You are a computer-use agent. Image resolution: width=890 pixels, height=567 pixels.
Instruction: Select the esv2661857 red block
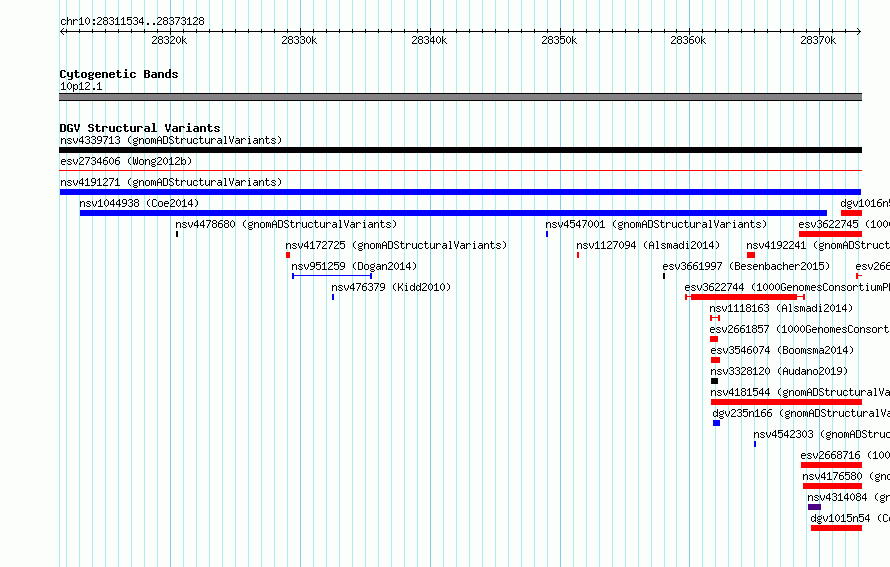coord(714,339)
